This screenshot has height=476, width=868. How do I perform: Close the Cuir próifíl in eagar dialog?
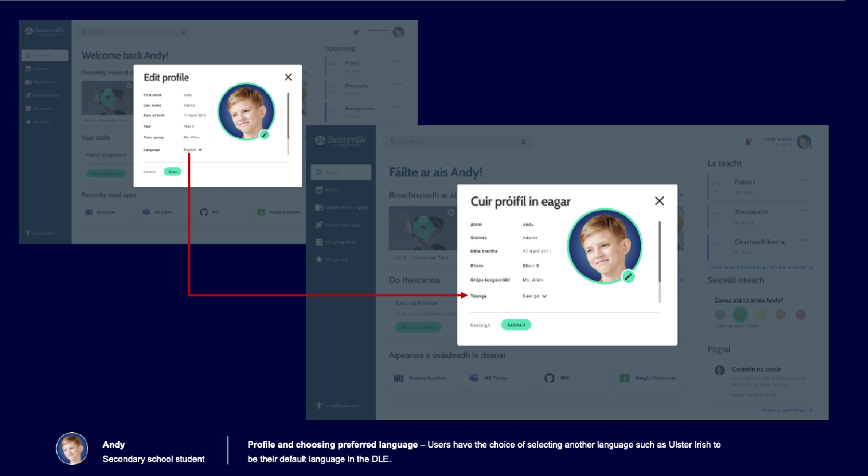[x=659, y=201]
